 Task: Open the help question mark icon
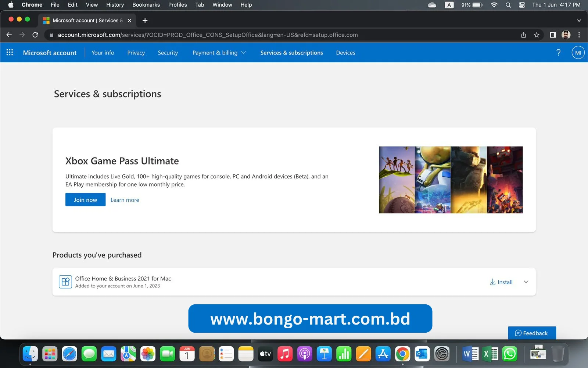pyautogui.click(x=558, y=52)
